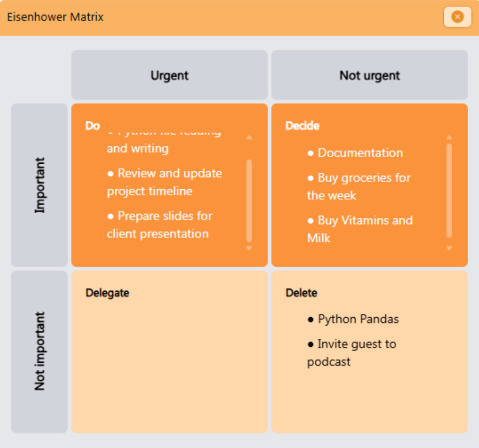Select the Not urgent column header
Screen dimensions: 479x448
[x=370, y=75]
